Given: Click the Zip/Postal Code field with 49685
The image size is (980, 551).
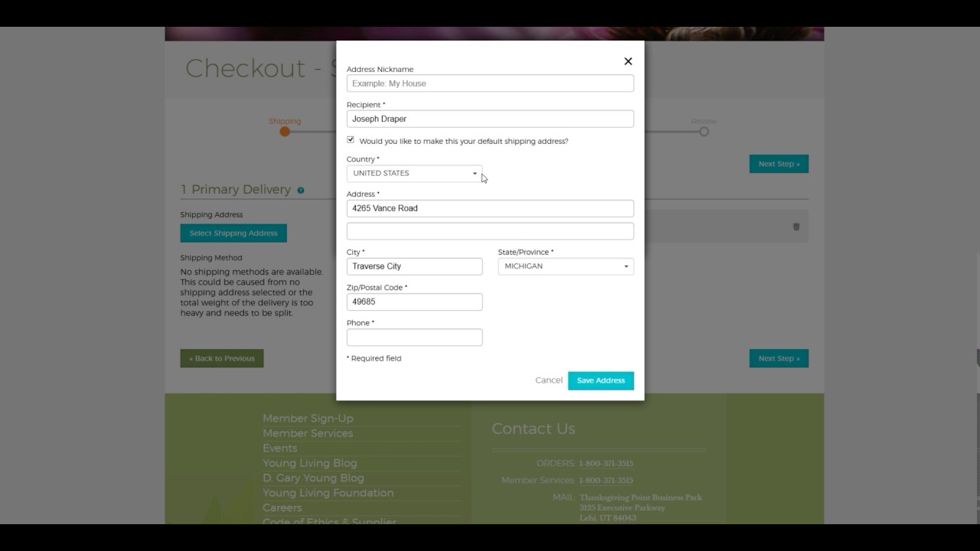Looking at the screenshot, I should (x=414, y=302).
